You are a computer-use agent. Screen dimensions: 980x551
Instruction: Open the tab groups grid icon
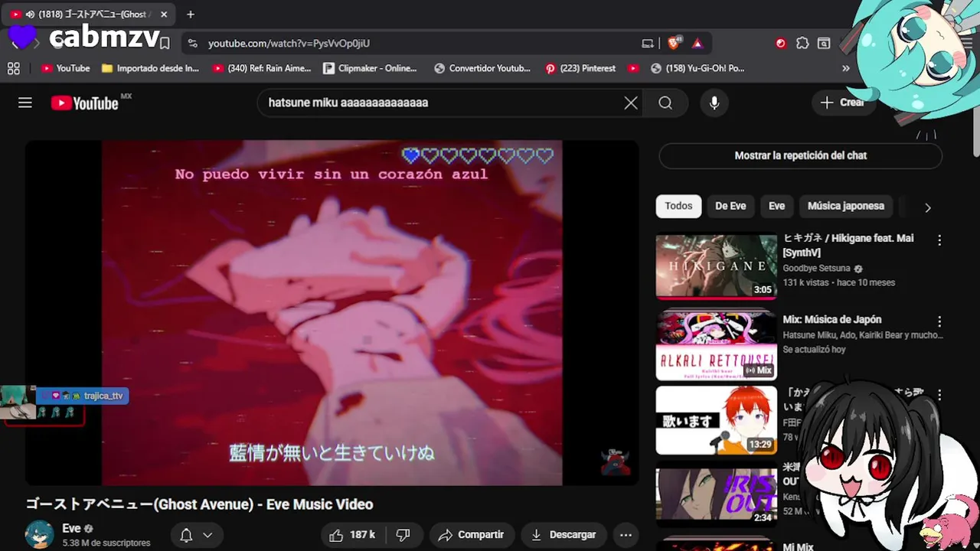pos(13,68)
